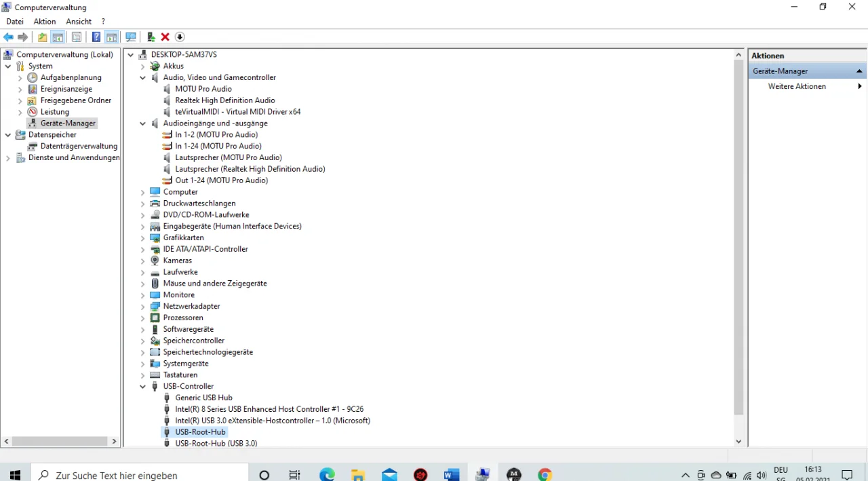Open the Action Center notification icon
Screen dimensions: 868x481
(847, 475)
